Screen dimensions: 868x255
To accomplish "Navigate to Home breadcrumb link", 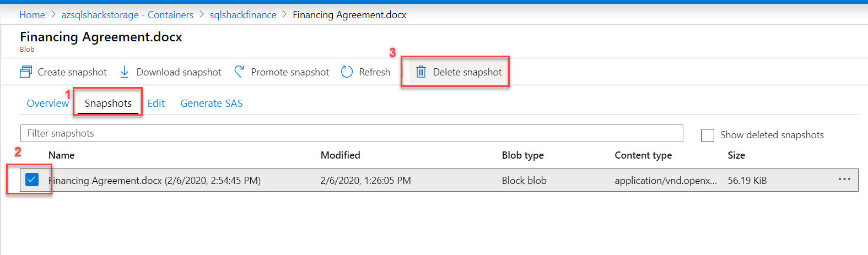I will [32, 15].
